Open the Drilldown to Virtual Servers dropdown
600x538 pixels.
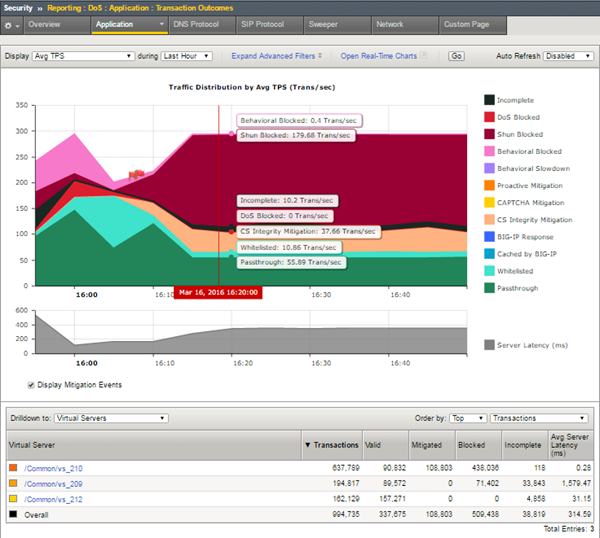[112, 418]
